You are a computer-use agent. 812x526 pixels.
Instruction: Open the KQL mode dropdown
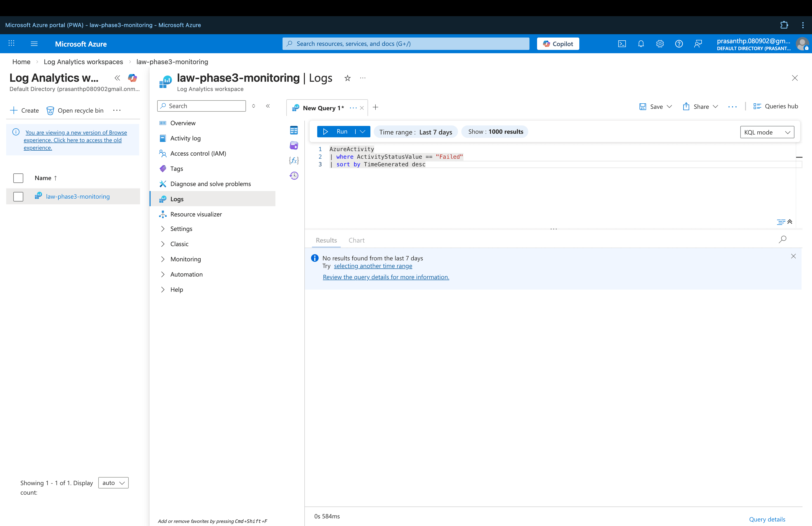[767, 132]
